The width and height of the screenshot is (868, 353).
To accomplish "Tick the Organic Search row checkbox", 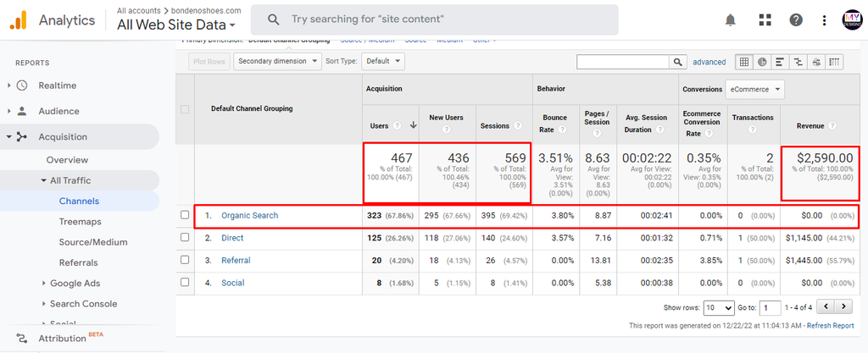I will [x=185, y=216].
